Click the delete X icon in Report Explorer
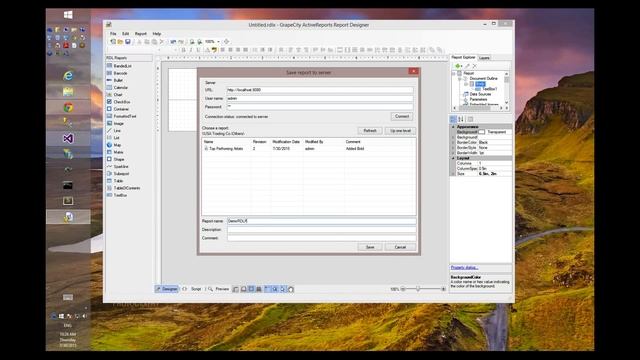The height and width of the screenshot is (360, 640). [474, 66]
